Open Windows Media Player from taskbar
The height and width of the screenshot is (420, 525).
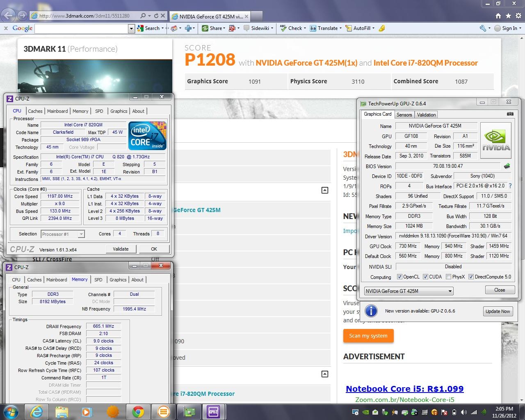(87, 411)
